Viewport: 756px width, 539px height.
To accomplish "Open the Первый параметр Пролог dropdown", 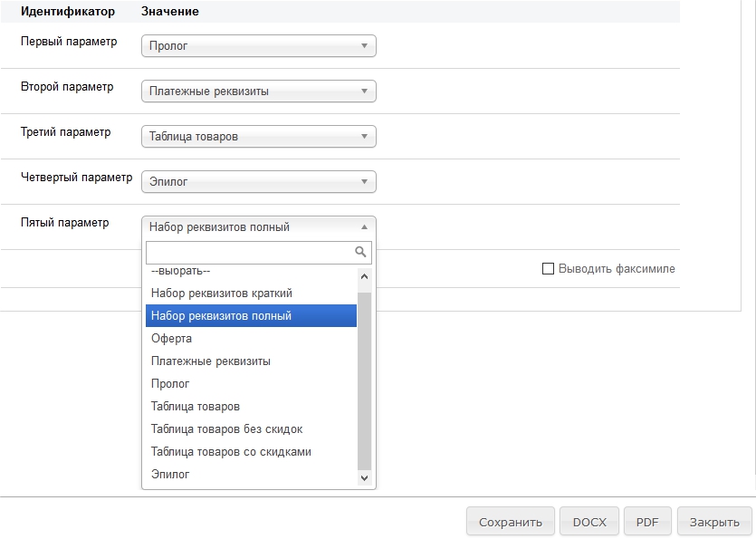I will 258,46.
